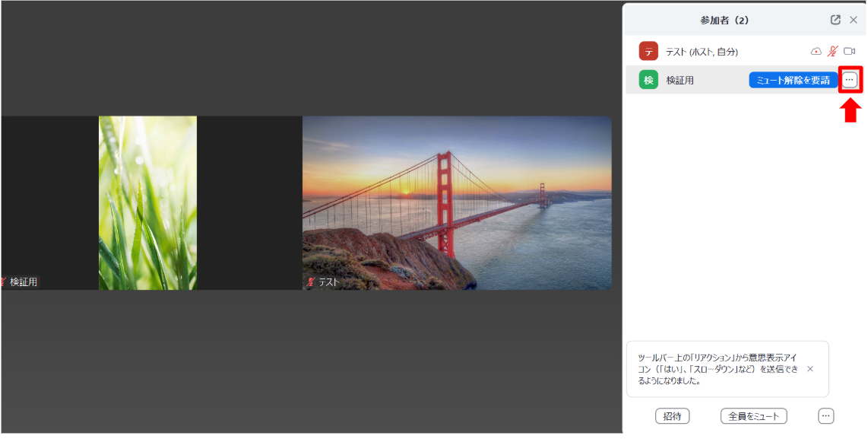Viewport: 868px width, 439px height.
Task: Click the cloud recording icon beside テスト
Action: 816,52
